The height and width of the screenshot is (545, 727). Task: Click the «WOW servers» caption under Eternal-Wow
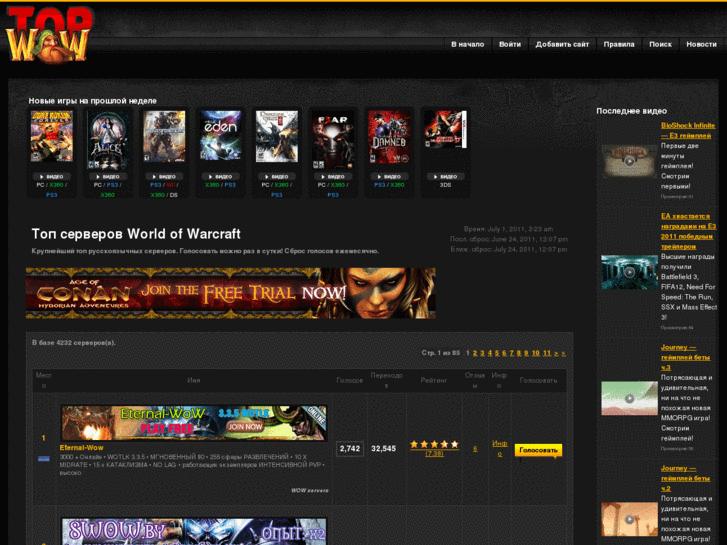pos(310,490)
